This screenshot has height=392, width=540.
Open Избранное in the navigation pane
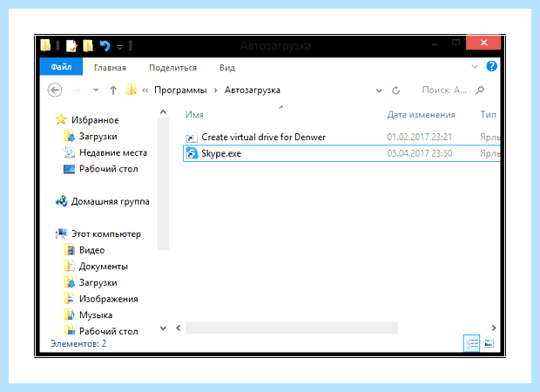click(x=95, y=120)
